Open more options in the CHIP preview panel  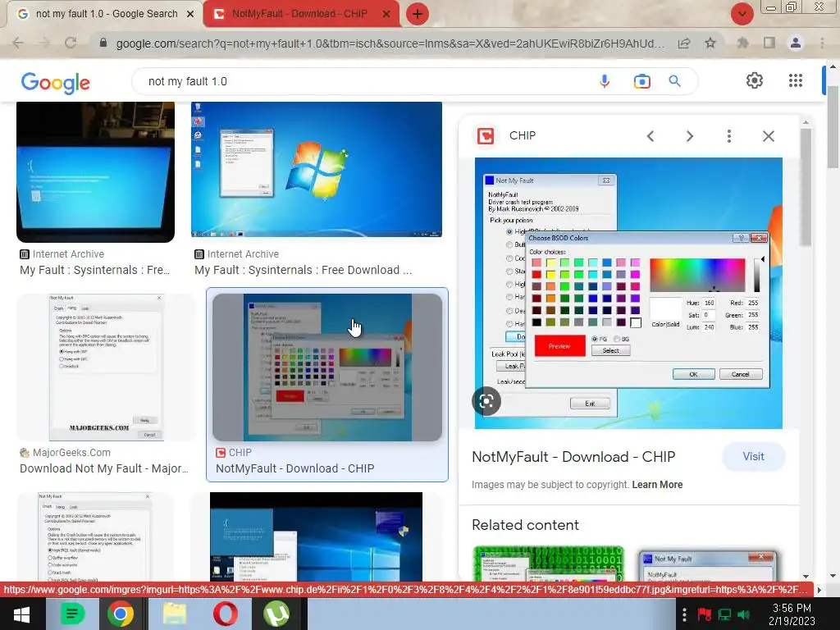click(728, 136)
